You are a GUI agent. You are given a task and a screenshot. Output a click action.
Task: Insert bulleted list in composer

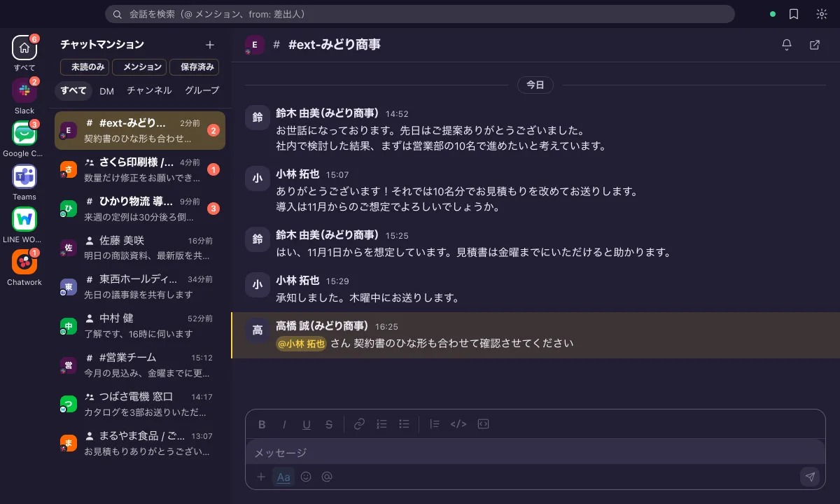(404, 424)
